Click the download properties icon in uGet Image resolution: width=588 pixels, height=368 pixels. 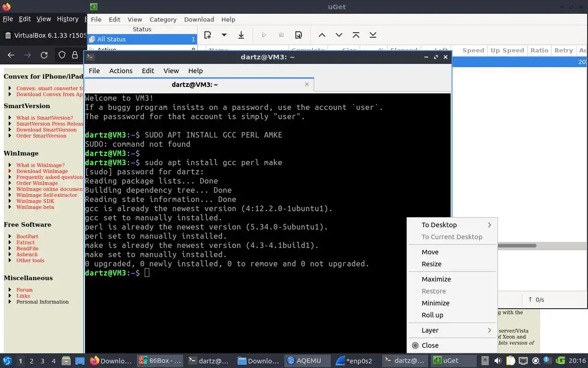click(x=299, y=35)
